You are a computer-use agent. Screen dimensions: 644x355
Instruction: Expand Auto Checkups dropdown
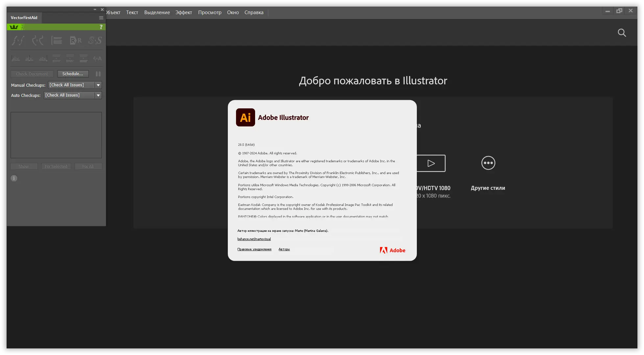tap(98, 95)
